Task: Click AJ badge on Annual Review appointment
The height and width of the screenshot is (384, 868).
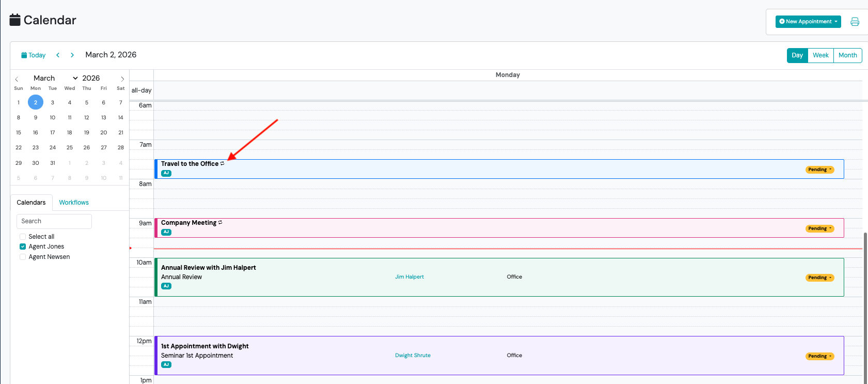Action: coord(166,286)
